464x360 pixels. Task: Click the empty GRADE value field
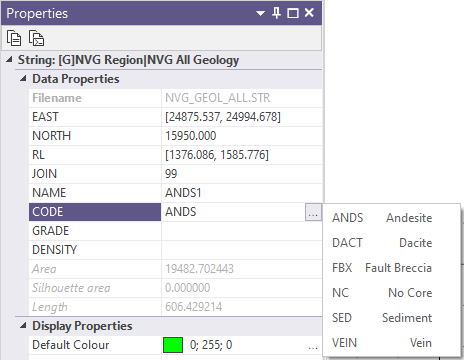point(242,231)
